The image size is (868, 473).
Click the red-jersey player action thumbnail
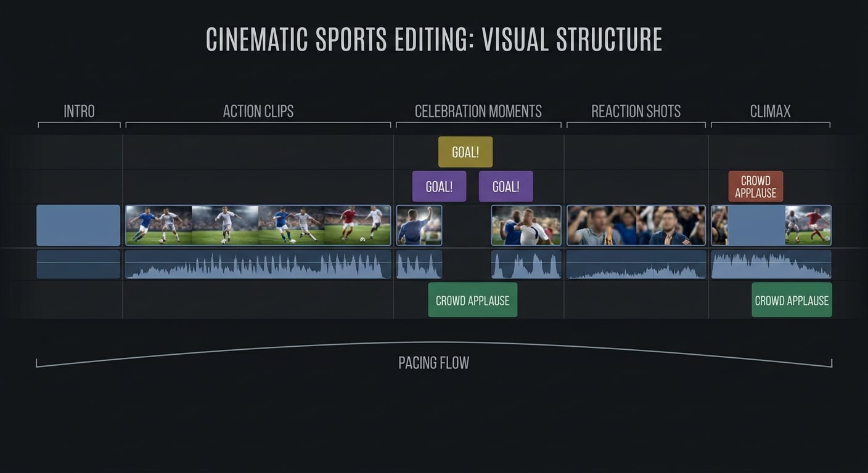[x=358, y=225]
